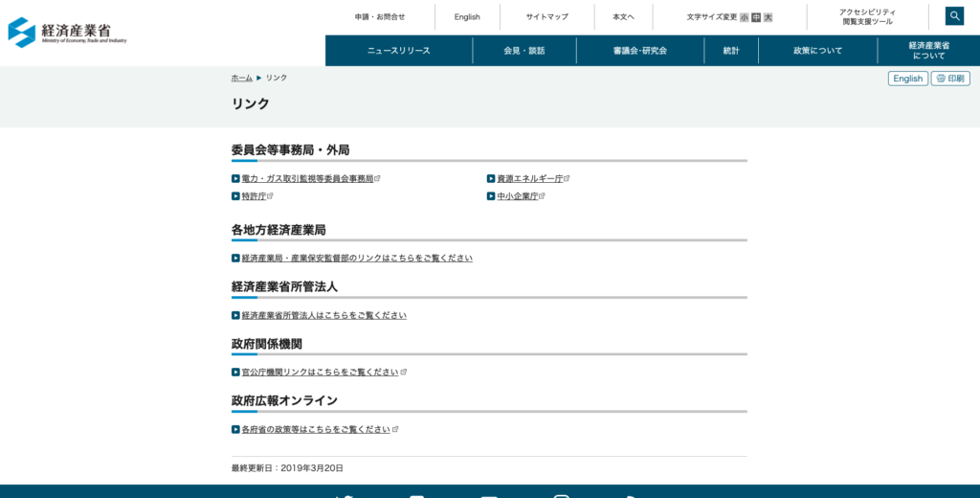Click ホーム breadcrumb link
The image size is (980, 498).
tap(241, 78)
